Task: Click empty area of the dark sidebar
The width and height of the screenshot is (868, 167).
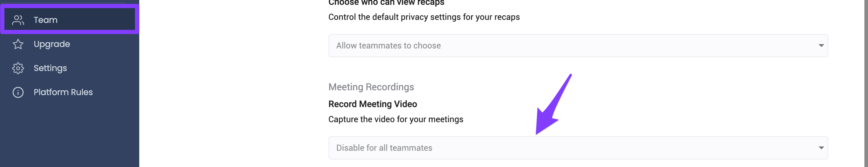Action: click(69, 135)
